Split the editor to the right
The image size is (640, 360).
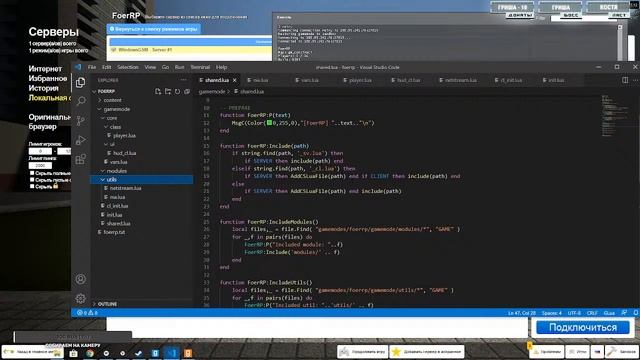625,80
